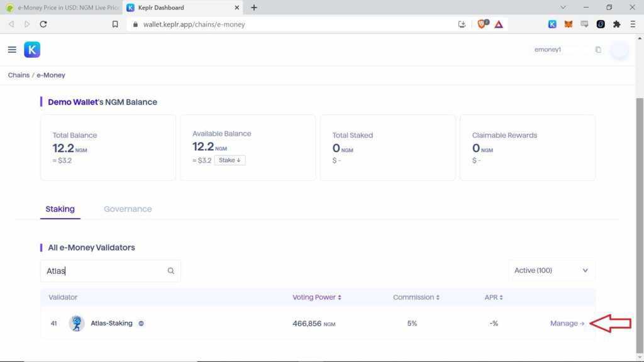Click the Total Staked 0 NGM value
Screen dimensions: 644x362
343,148
